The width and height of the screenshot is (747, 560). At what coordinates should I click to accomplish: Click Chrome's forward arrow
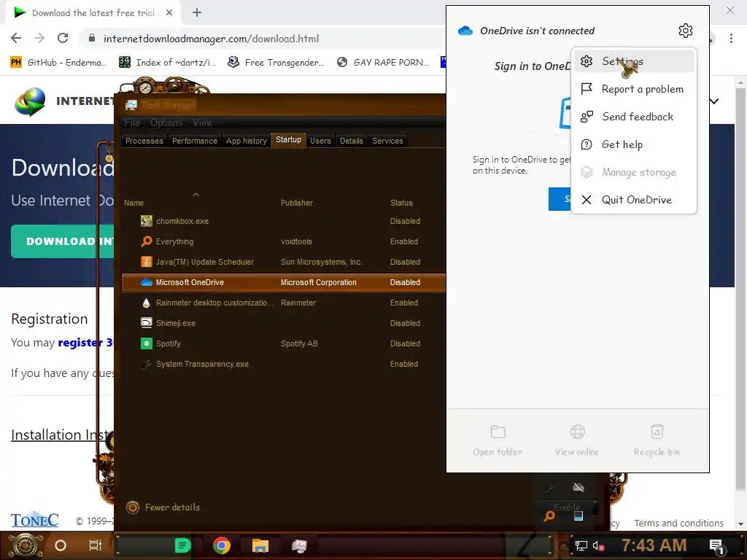(39, 39)
